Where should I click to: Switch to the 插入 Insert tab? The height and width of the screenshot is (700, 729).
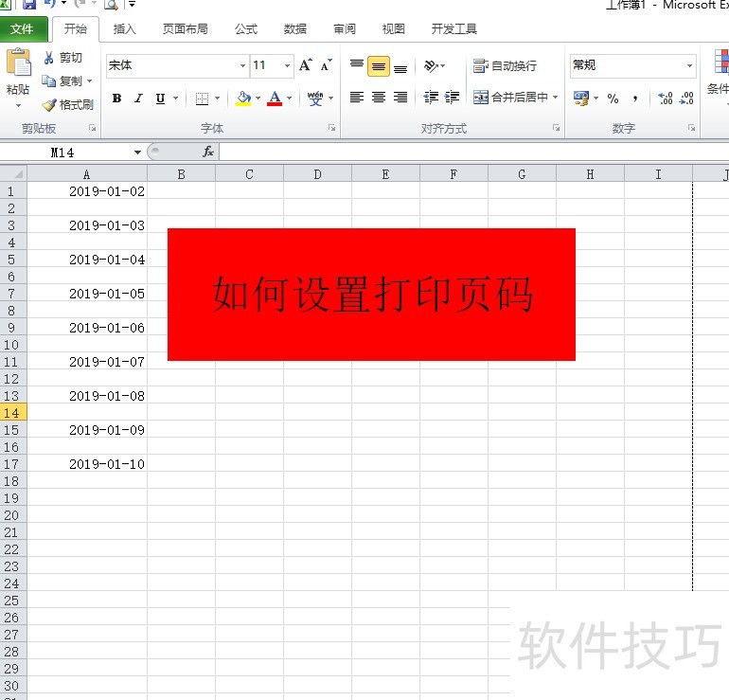tap(125, 29)
